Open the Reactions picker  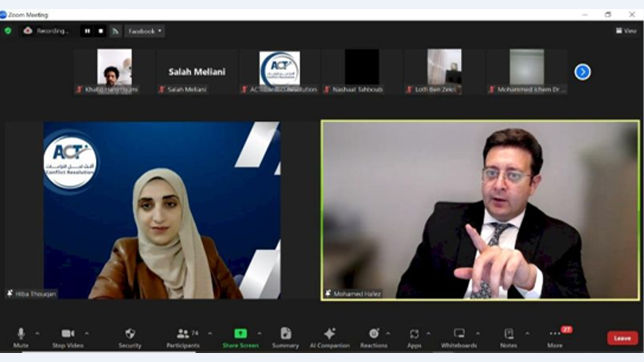374,337
